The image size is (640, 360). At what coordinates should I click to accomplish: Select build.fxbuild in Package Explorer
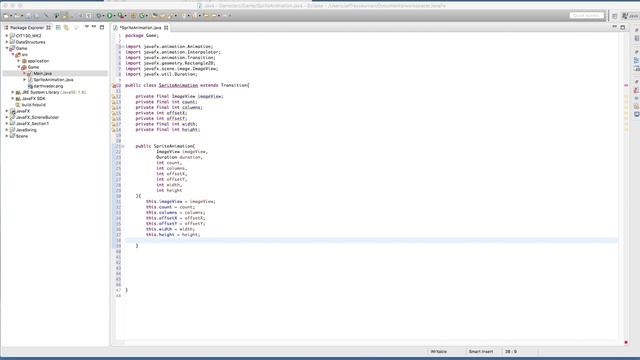(33, 105)
